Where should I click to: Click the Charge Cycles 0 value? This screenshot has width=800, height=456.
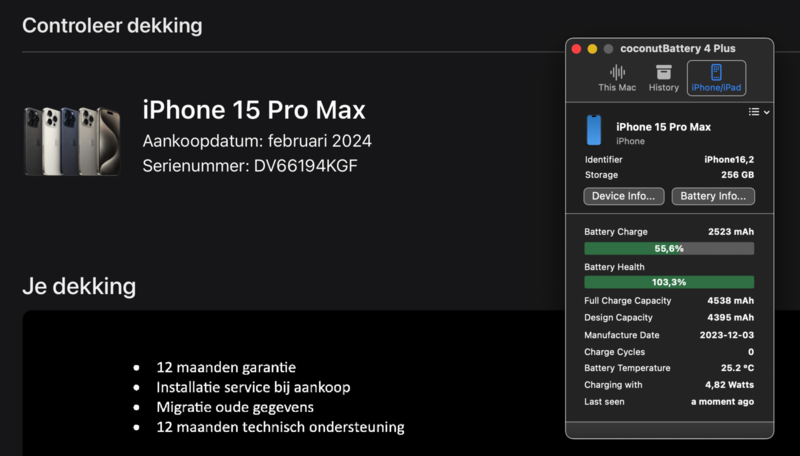(x=751, y=352)
